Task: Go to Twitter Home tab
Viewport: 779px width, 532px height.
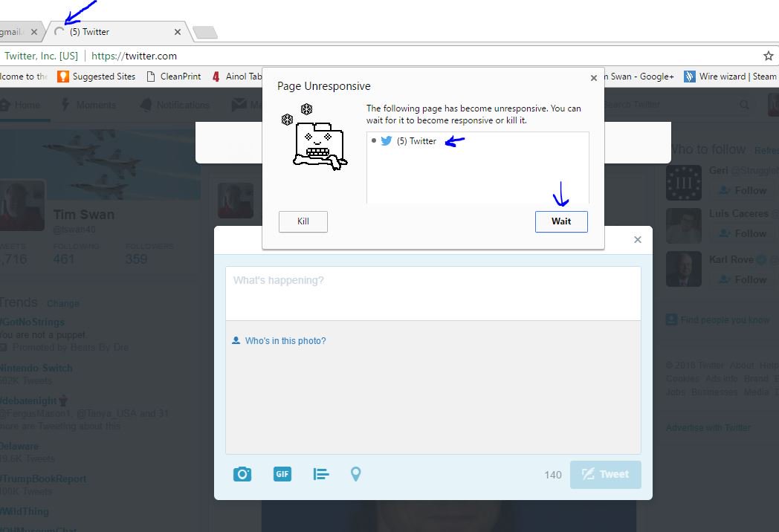Action: click(x=21, y=105)
